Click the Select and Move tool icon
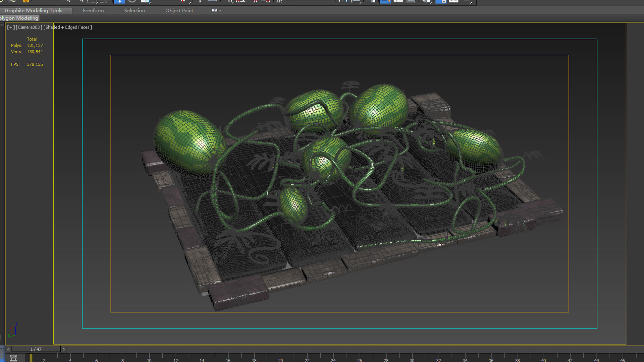644x362 pixels. coord(119,1)
